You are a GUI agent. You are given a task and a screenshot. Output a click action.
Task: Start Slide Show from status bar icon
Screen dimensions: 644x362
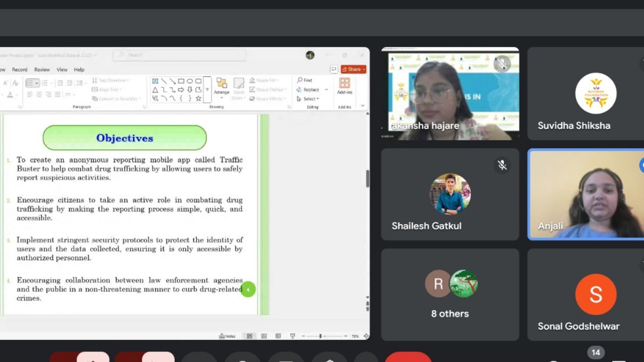point(292,336)
